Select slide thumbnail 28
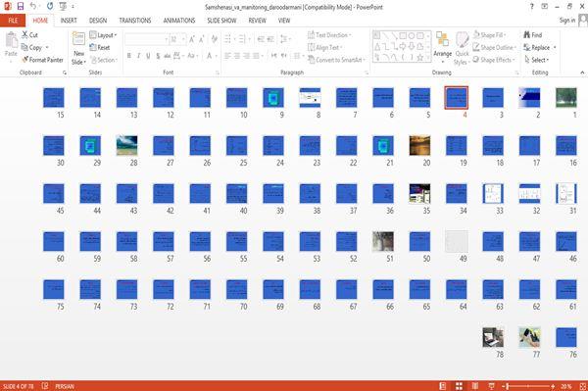Image resolution: width=588 pixels, height=391 pixels. [126, 145]
